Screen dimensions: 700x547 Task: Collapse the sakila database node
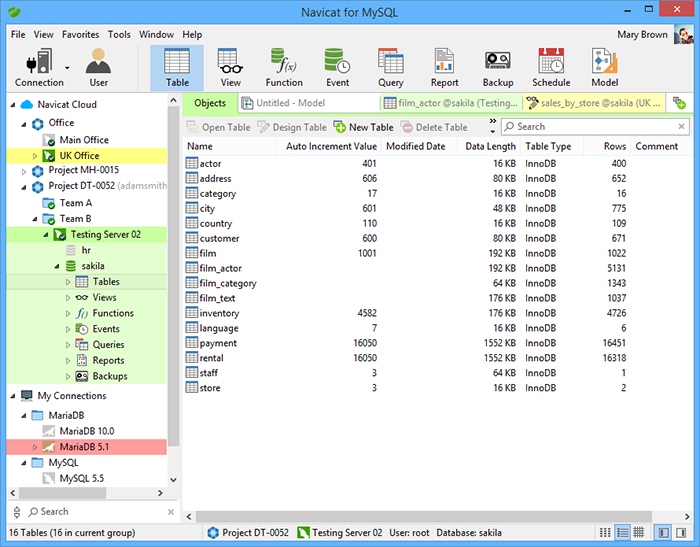coord(57,267)
